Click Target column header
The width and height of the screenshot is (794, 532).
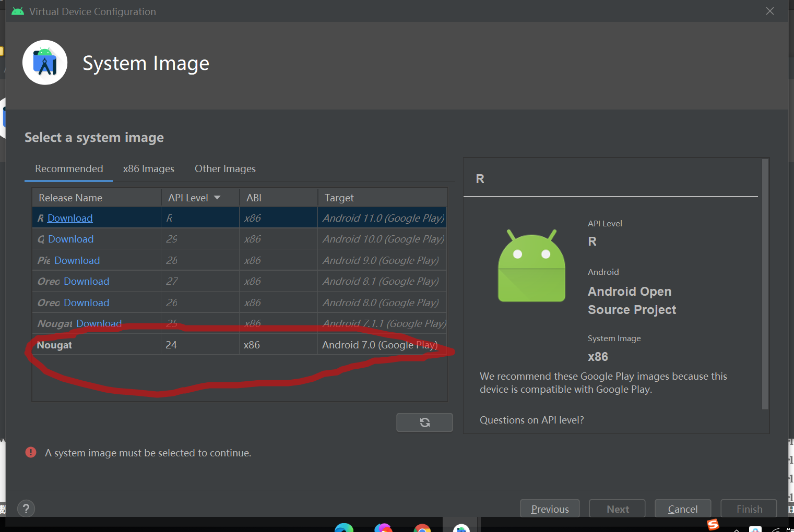click(x=383, y=198)
